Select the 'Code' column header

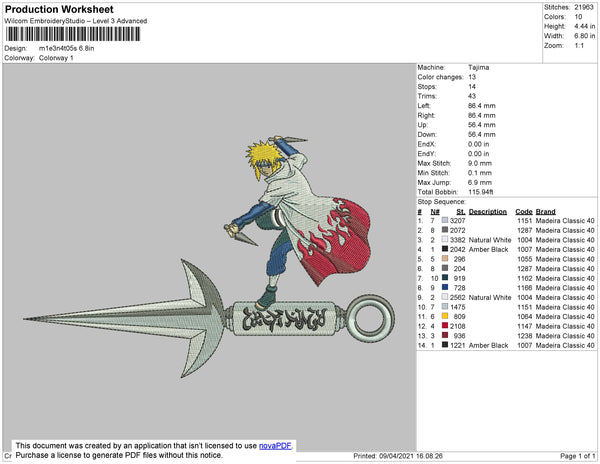click(x=524, y=212)
